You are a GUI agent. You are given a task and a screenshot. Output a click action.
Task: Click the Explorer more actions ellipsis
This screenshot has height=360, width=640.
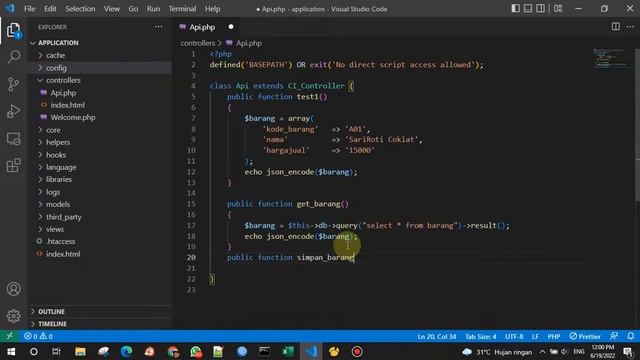(x=158, y=27)
